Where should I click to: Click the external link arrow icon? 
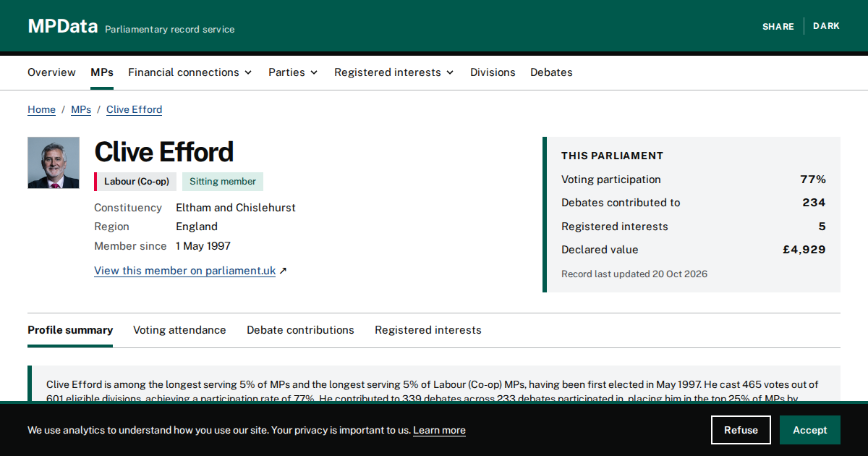[283, 271]
